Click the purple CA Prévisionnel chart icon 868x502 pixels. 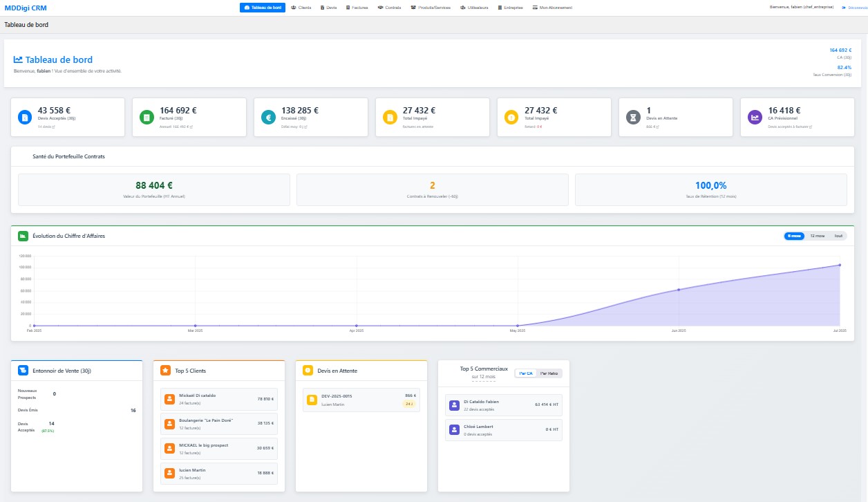(x=755, y=118)
